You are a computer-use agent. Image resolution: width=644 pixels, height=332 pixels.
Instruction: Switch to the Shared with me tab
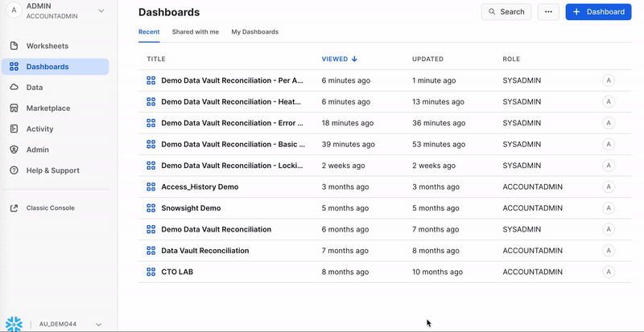click(195, 32)
